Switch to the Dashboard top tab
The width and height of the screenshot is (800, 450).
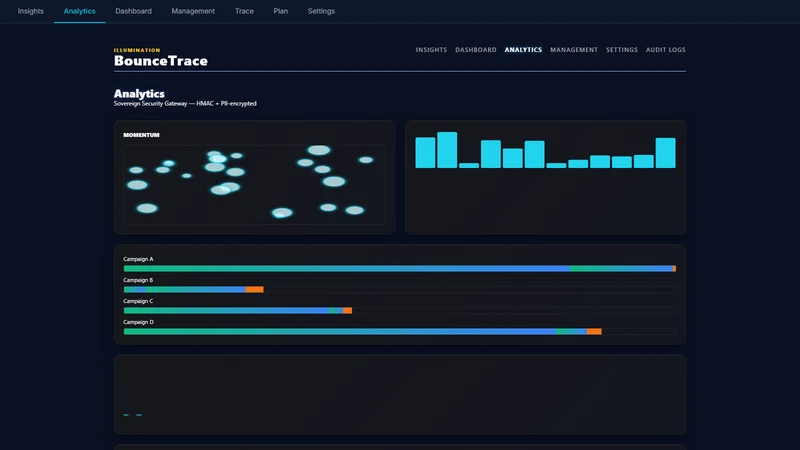[x=133, y=11]
